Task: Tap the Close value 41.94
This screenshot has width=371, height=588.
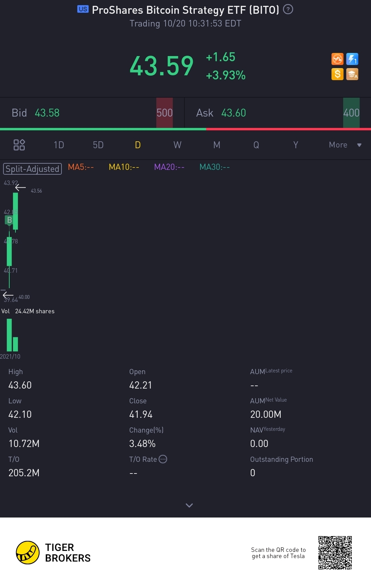Action: [141, 414]
